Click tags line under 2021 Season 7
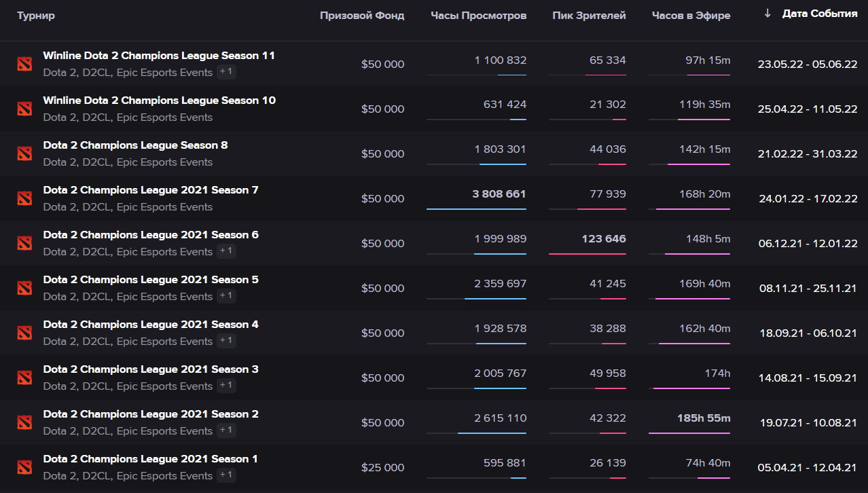The image size is (868, 493). [128, 206]
